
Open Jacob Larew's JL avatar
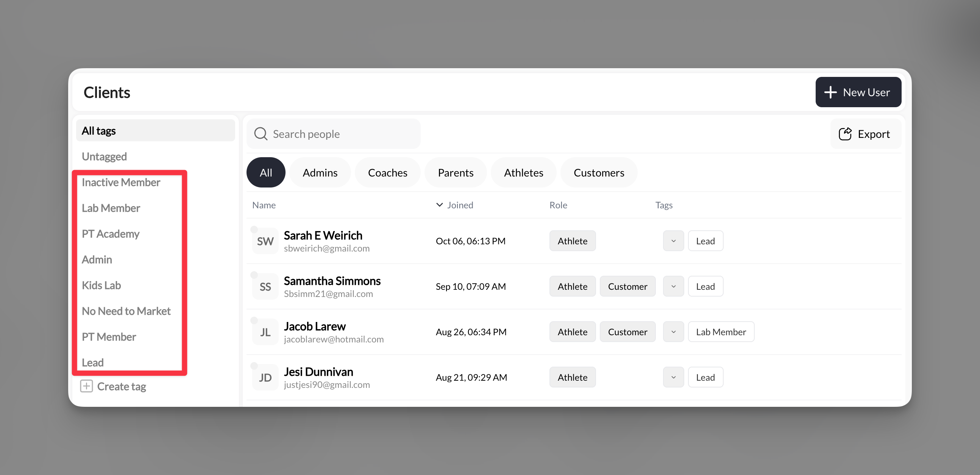tap(265, 331)
